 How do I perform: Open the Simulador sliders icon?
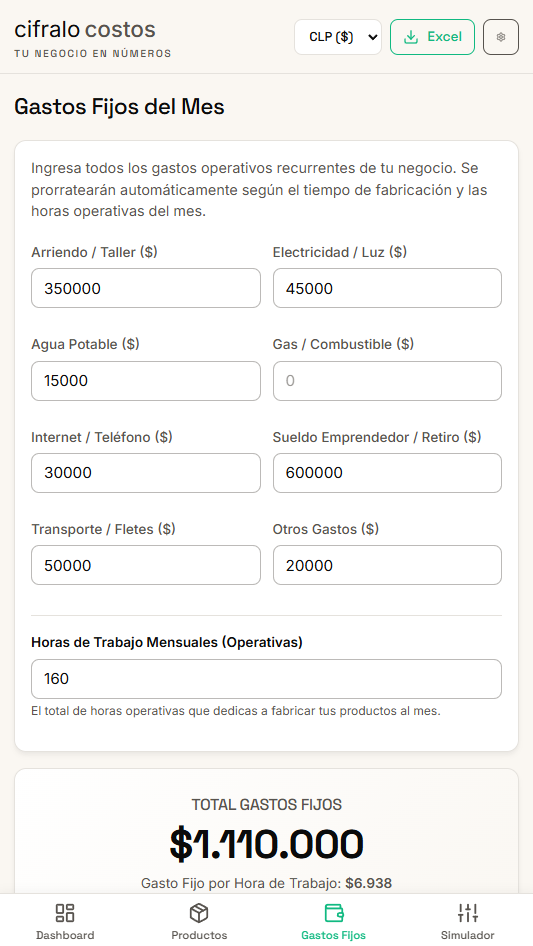coord(468,913)
